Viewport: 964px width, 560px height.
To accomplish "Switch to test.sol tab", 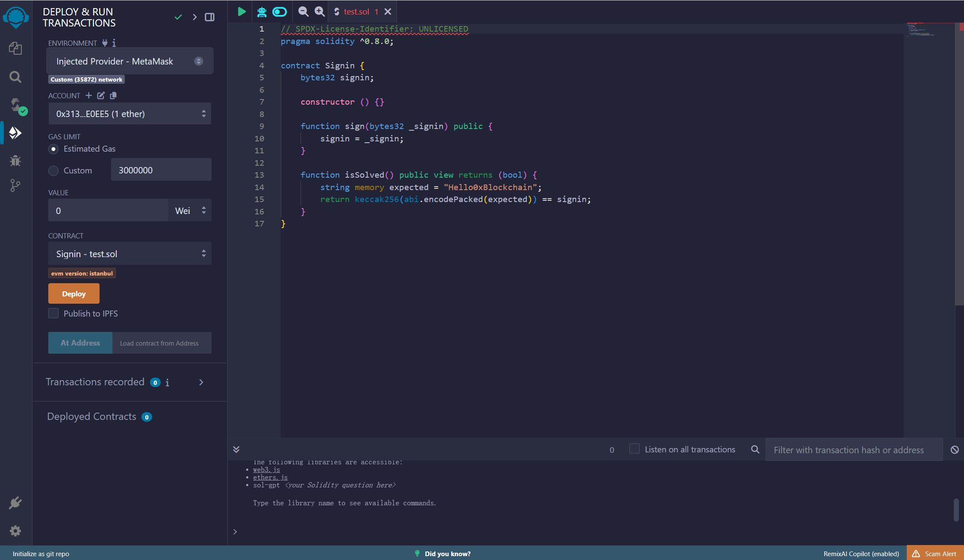I will pyautogui.click(x=356, y=12).
